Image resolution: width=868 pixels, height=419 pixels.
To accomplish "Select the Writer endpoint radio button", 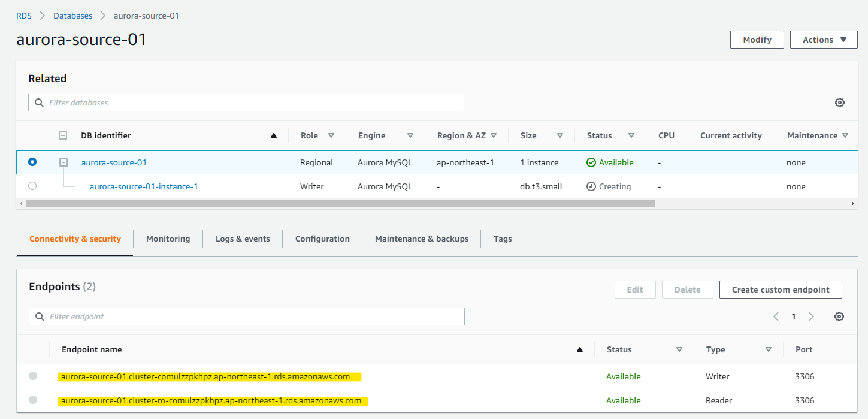I will coord(33,376).
